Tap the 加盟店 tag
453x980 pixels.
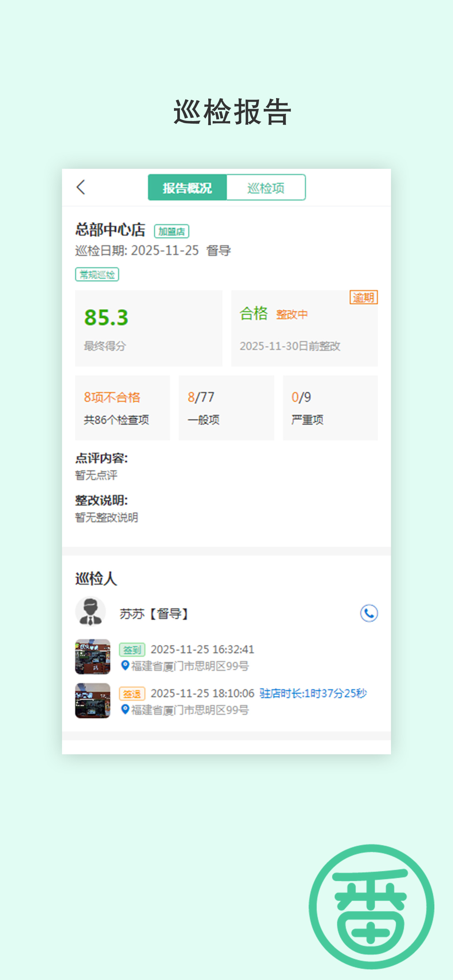pyautogui.click(x=172, y=231)
